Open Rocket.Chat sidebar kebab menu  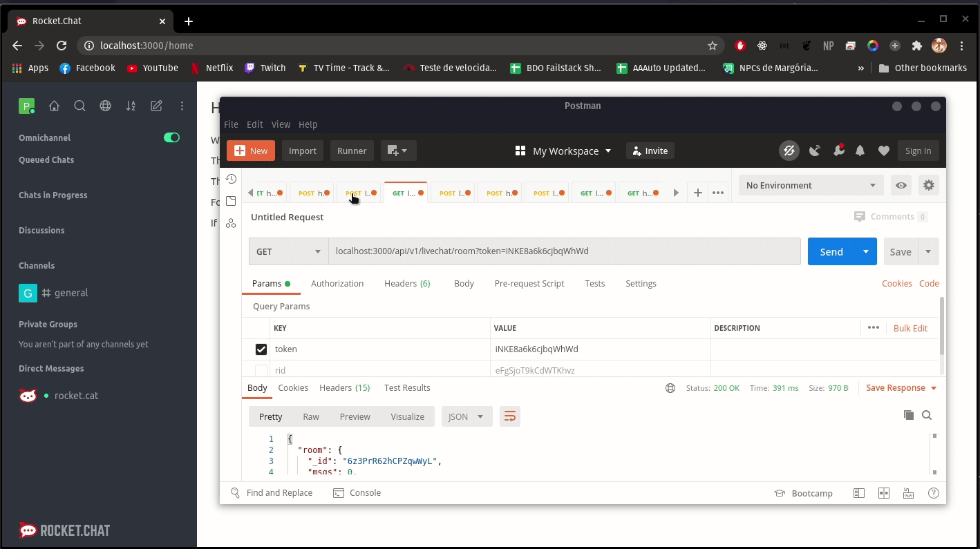click(182, 106)
